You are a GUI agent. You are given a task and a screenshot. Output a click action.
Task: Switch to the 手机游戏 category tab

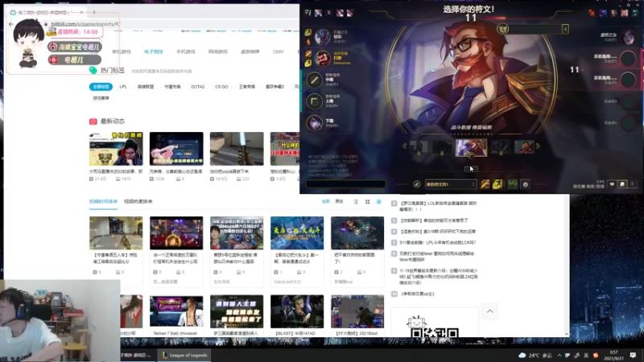[x=186, y=51]
